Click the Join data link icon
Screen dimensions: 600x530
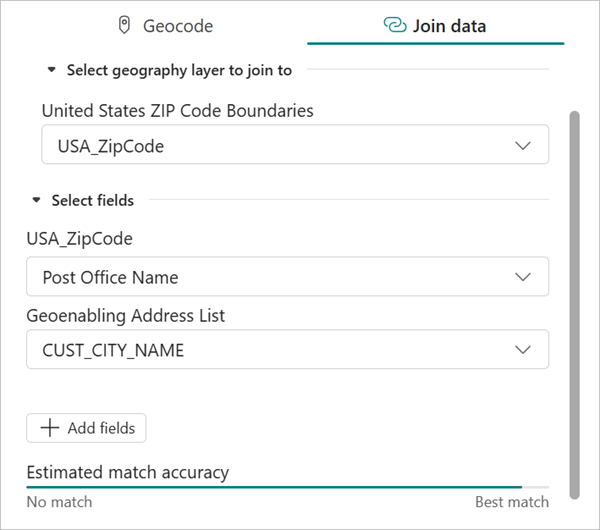point(395,25)
